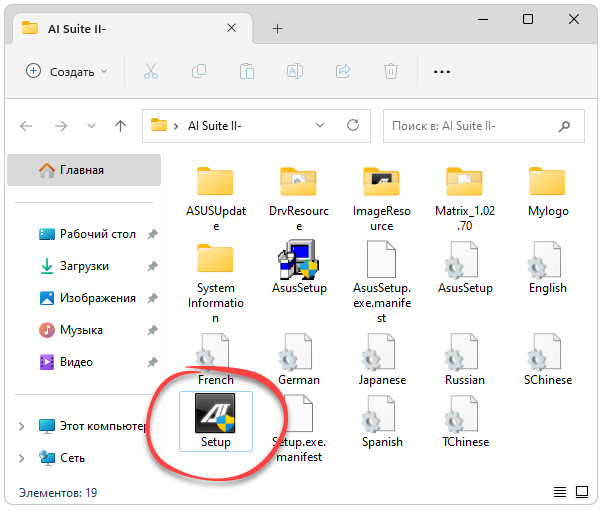This screenshot has width=600, height=511.
Task: Expand the Сеть tree node
Action: pyautogui.click(x=21, y=458)
